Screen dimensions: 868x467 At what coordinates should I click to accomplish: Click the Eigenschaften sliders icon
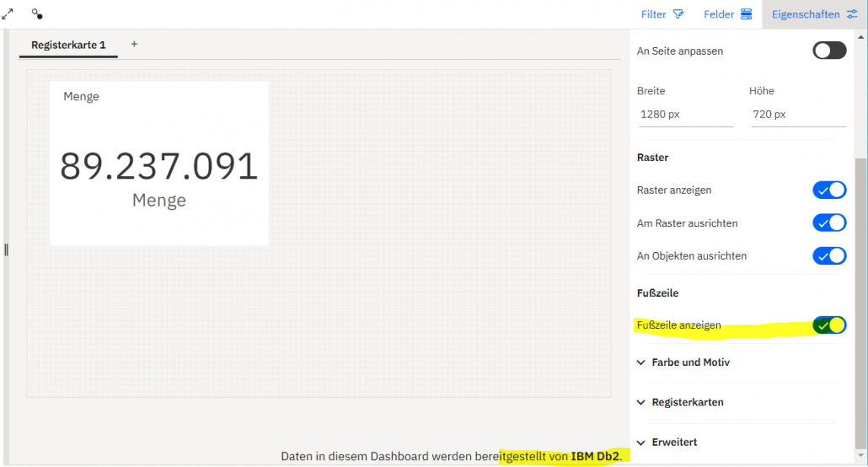click(852, 14)
